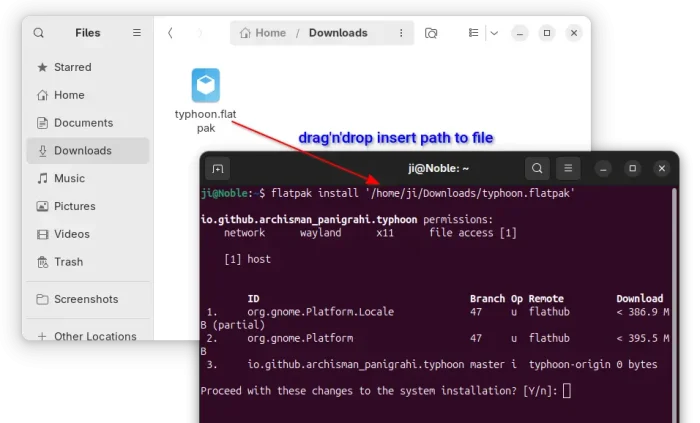Open Videos in the sidebar
This screenshot has height=423, width=700.
(88, 234)
